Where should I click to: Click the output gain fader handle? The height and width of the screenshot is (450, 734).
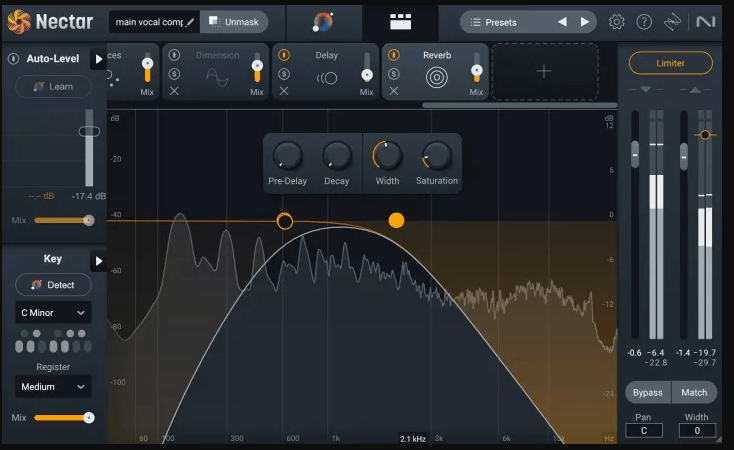point(684,157)
